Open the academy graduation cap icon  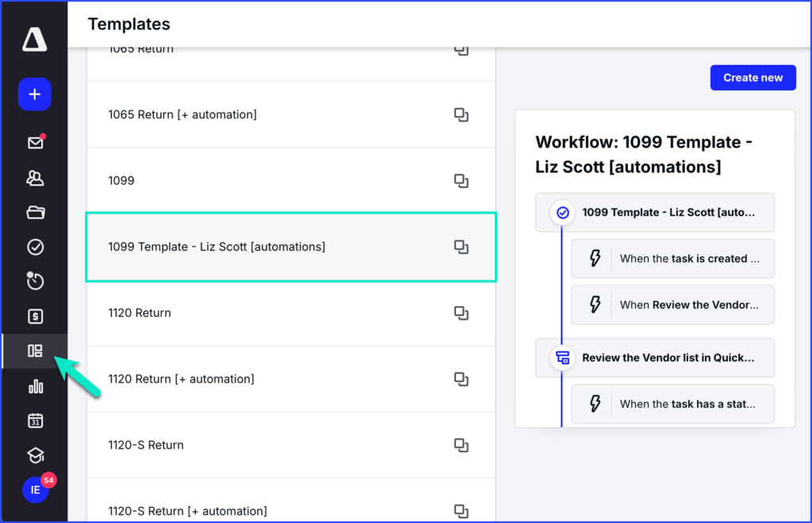35,456
